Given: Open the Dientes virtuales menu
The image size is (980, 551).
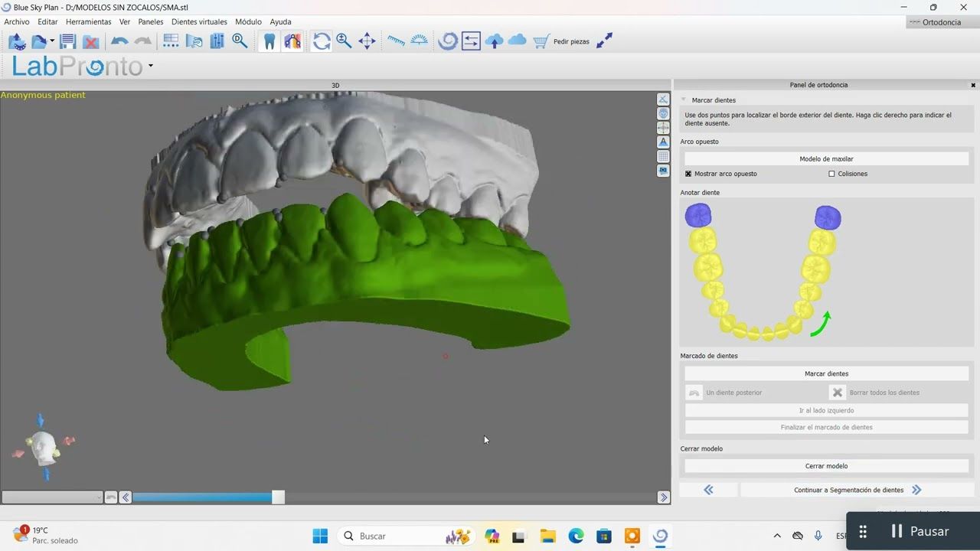Looking at the screenshot, I should (x=199, y=22).
